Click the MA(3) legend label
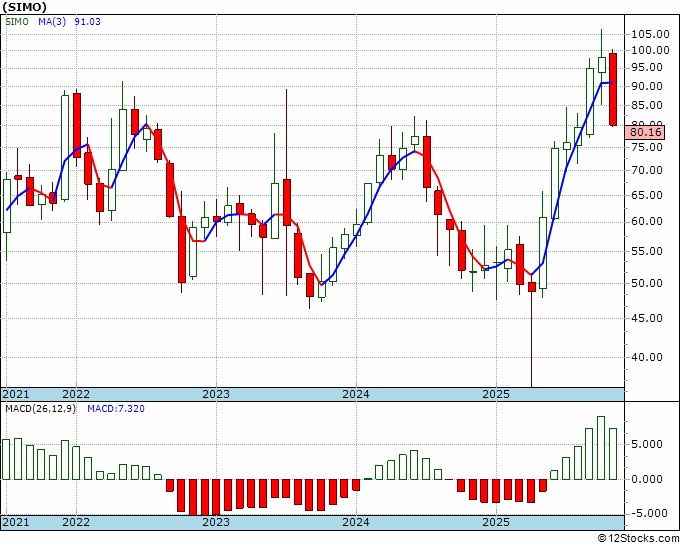The image size is (680, 546). point(52,22)
